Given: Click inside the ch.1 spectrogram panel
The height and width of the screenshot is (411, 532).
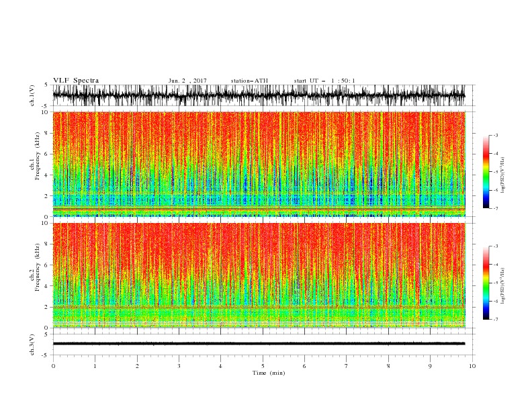Looking at the screenshot, I should coord(259,164).
